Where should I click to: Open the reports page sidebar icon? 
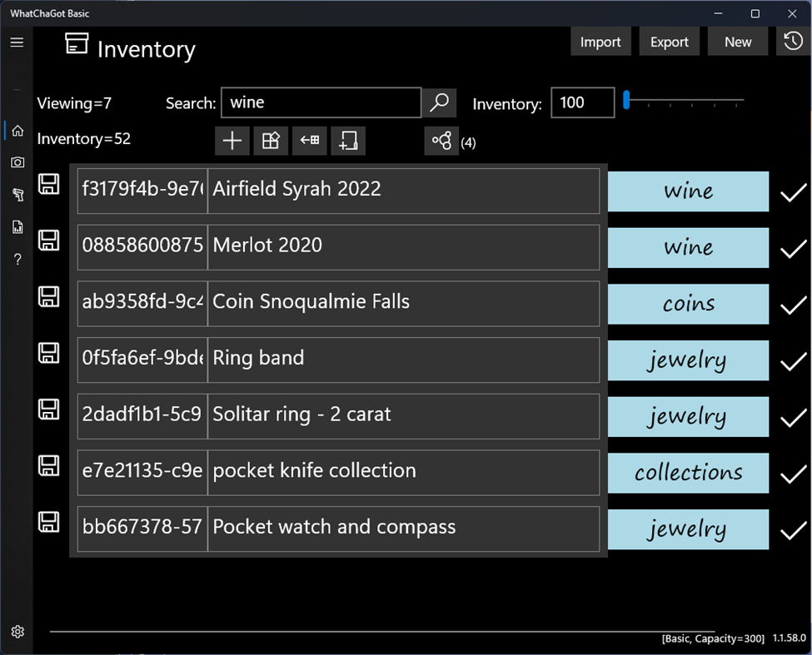coord(17,226)
